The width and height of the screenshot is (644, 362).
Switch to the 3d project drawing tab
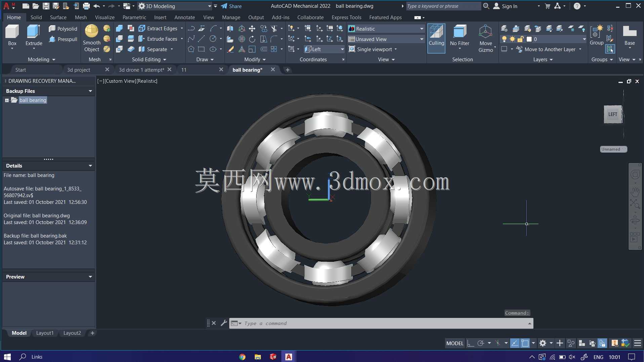tap(79, 70)
